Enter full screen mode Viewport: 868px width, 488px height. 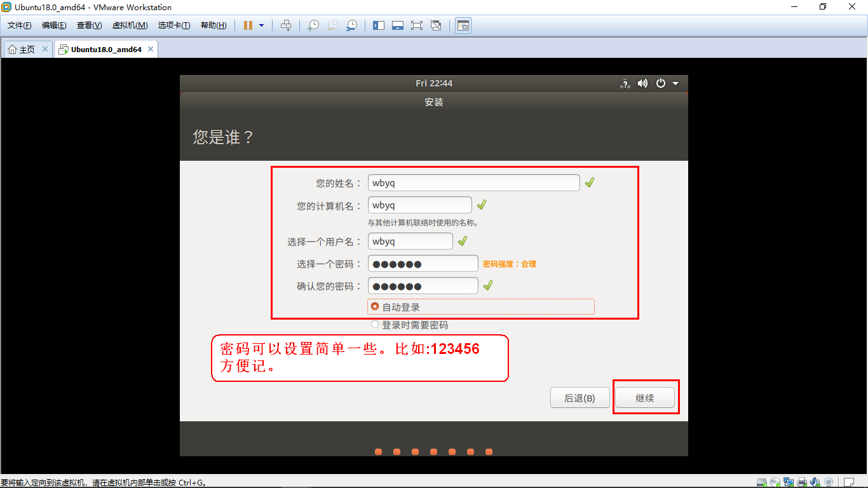pos(417,25)
